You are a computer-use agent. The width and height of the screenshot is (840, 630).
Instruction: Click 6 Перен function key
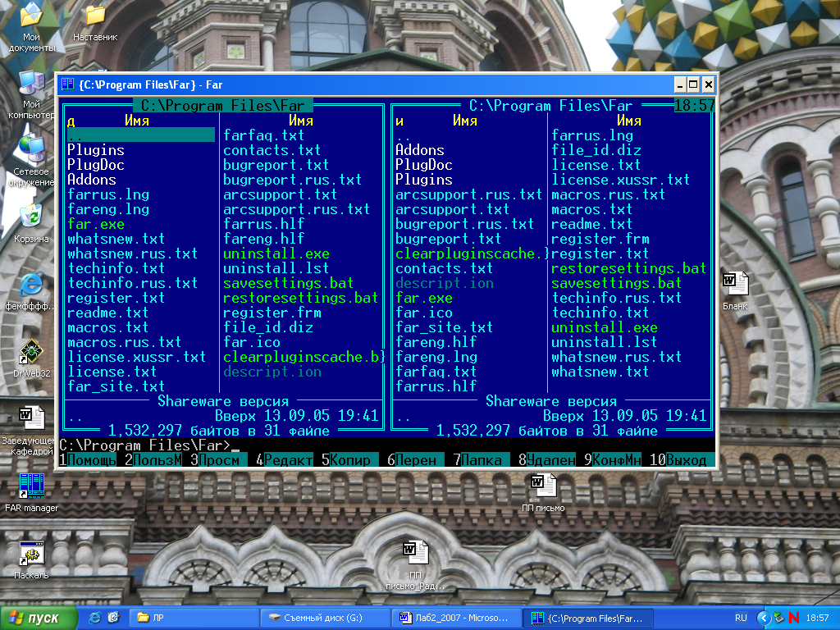pyautogui.click(x=415, y=459)
